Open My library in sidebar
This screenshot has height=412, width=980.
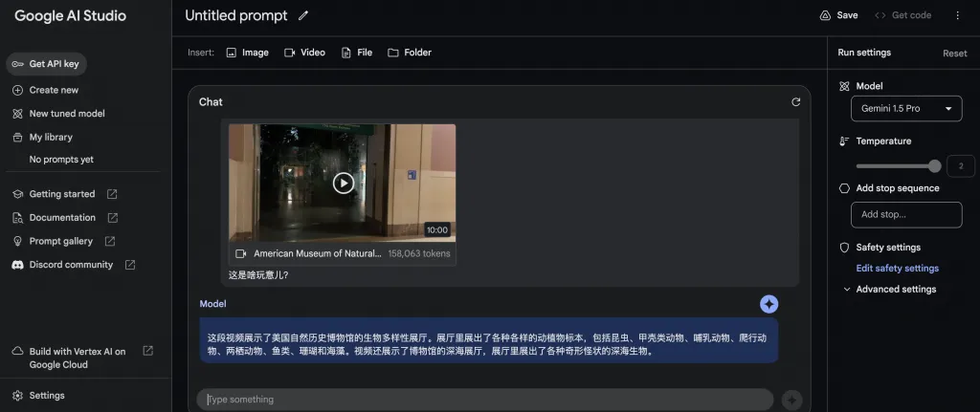tap(51, 137)
